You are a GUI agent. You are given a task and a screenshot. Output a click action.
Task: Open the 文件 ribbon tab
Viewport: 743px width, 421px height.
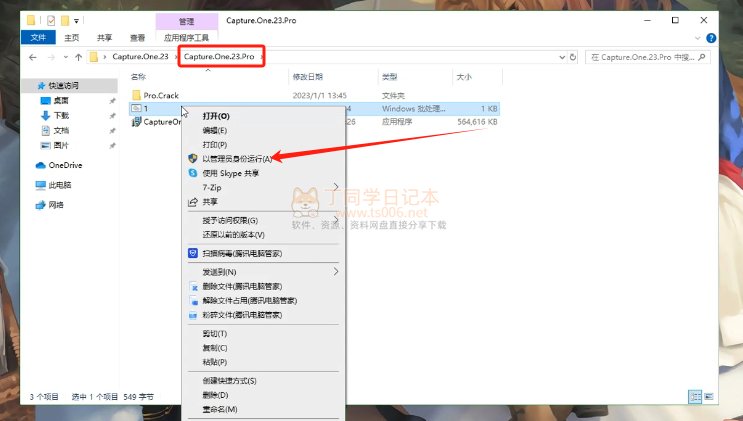click(x=38, y=37)
